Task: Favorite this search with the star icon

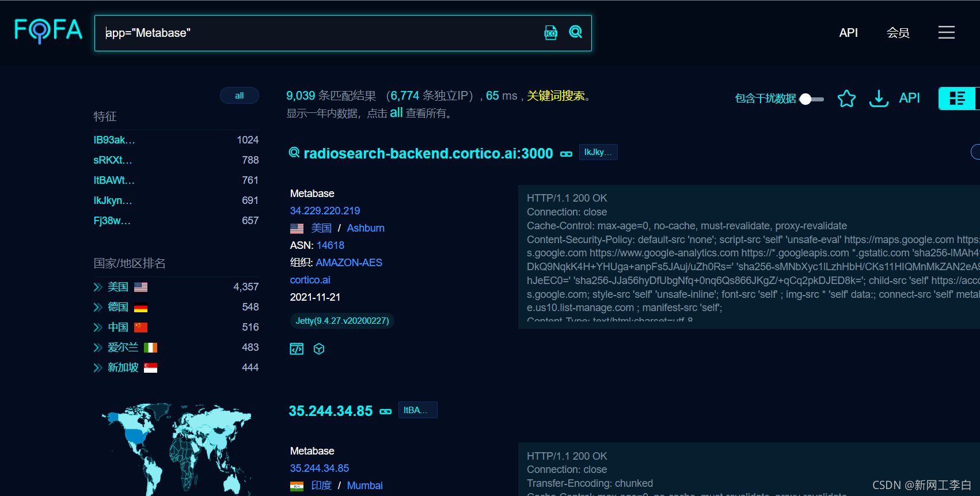Action: point(846,99)
